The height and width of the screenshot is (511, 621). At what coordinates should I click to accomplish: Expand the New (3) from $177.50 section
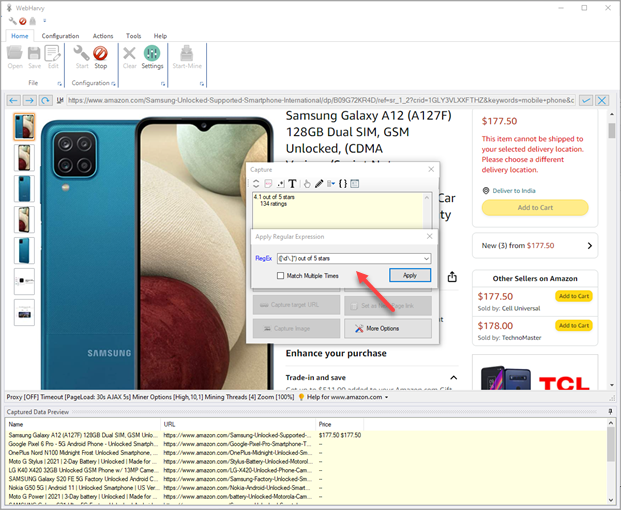coord(590,245)
